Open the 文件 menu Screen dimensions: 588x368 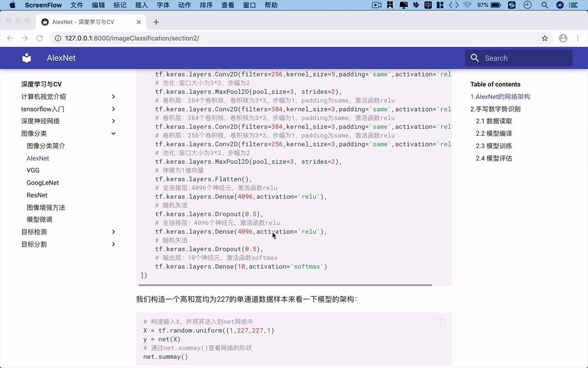coord(77,5)
